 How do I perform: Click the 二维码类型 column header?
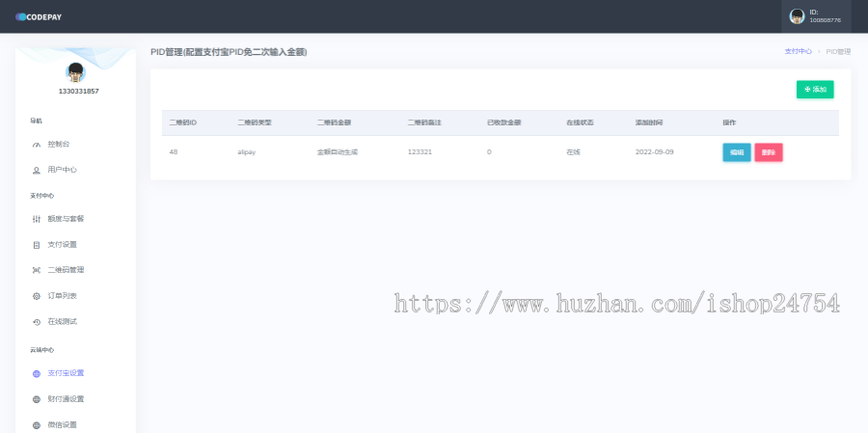coord(255,122)
